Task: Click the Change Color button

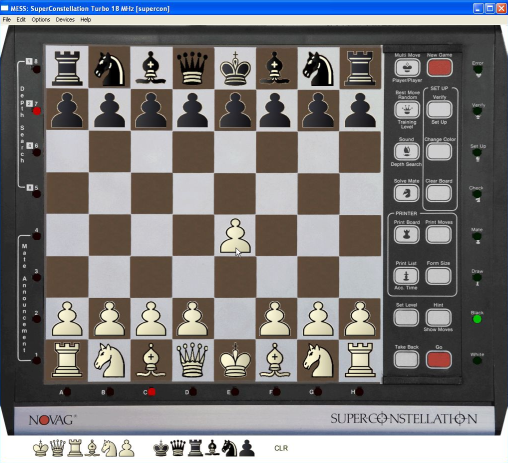Action: coord(439,151)
